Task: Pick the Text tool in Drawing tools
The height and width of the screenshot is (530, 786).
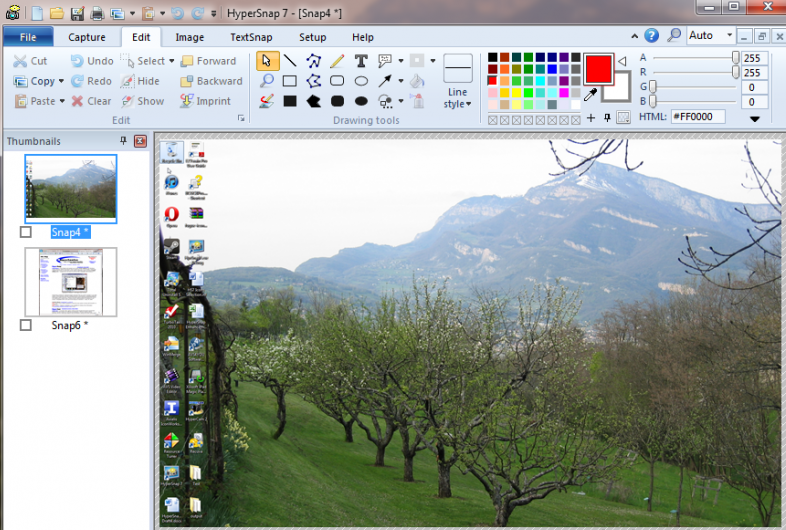Action: point(361,61)
